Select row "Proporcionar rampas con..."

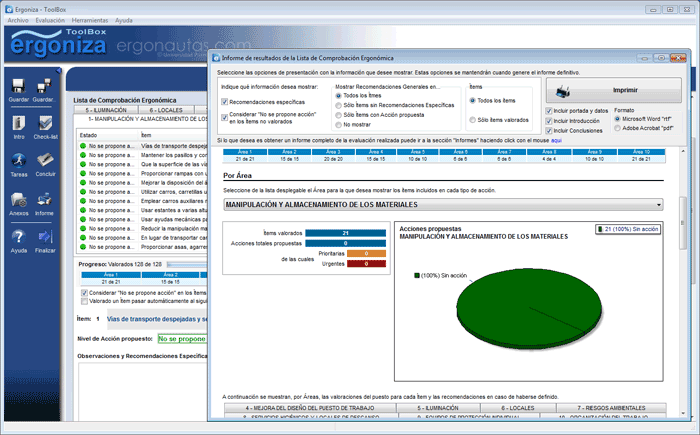(x=142, y=173)
